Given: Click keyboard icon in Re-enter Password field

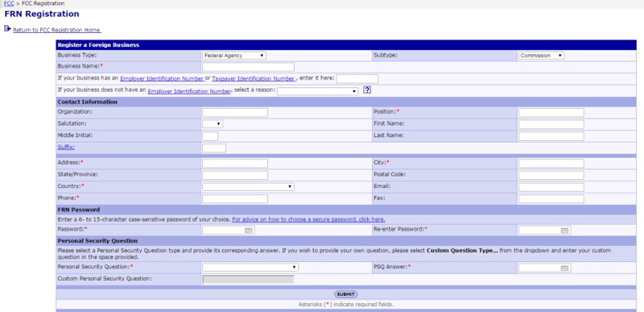Looking at the screenshot, I should click(564, 231).
